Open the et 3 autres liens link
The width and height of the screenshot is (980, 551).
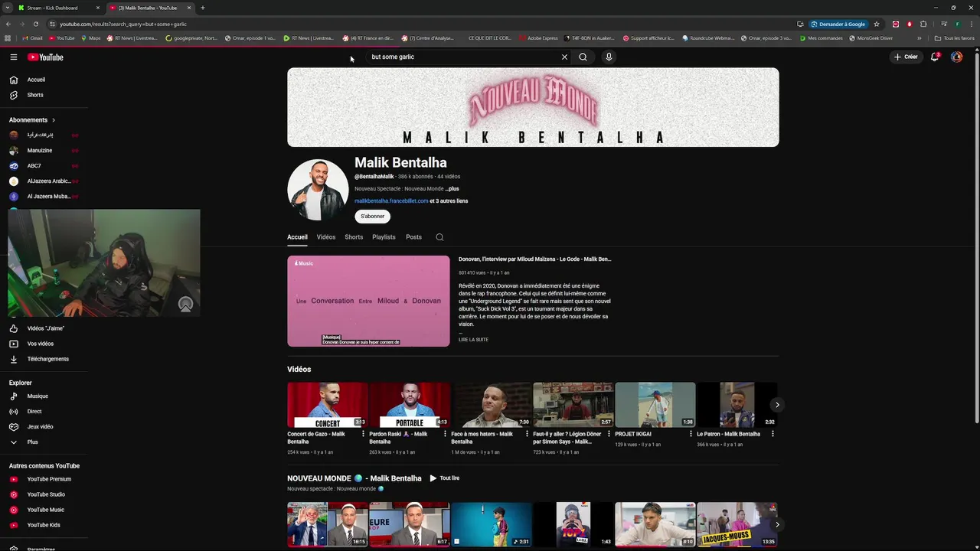(449, 201)
